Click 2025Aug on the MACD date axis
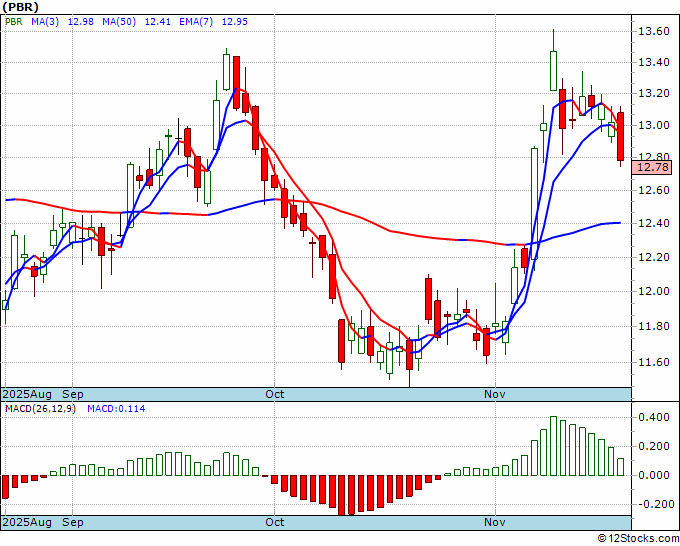This screenshot has height=546, width=680. tap(27, 522)
